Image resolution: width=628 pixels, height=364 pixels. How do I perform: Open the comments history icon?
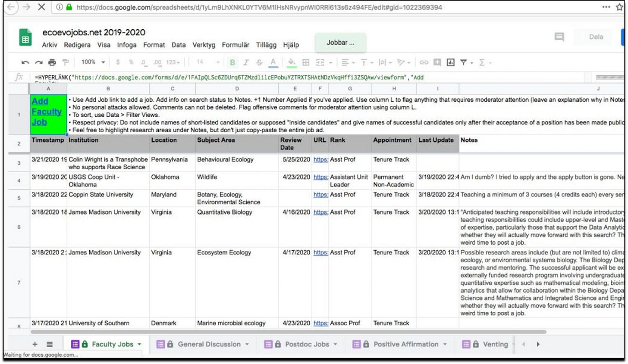pos(559,37)
